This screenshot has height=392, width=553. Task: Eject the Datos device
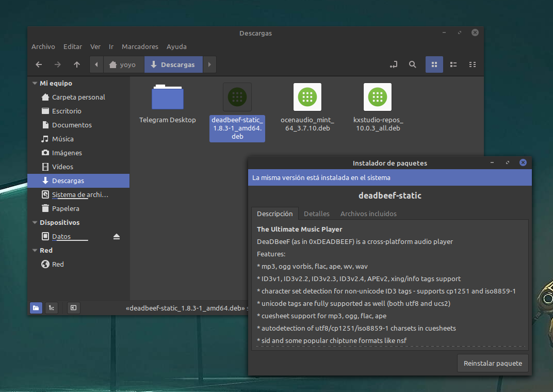[117, 237]
